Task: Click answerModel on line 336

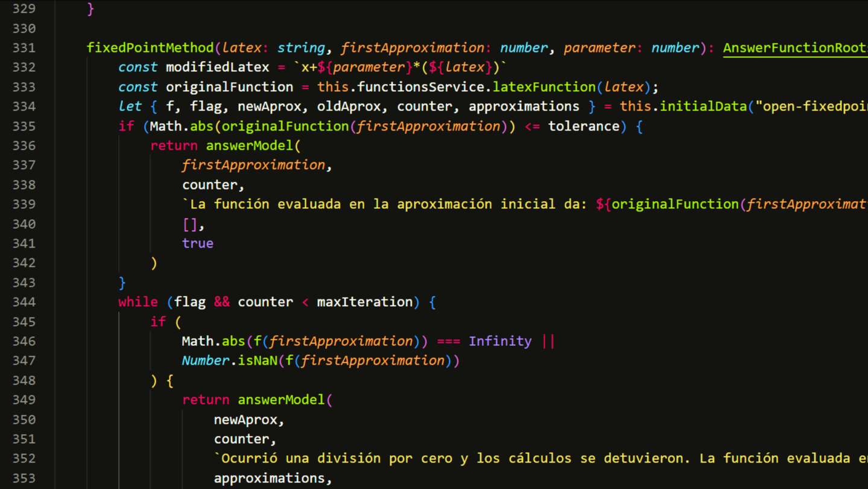Action: tap(250, 145)
